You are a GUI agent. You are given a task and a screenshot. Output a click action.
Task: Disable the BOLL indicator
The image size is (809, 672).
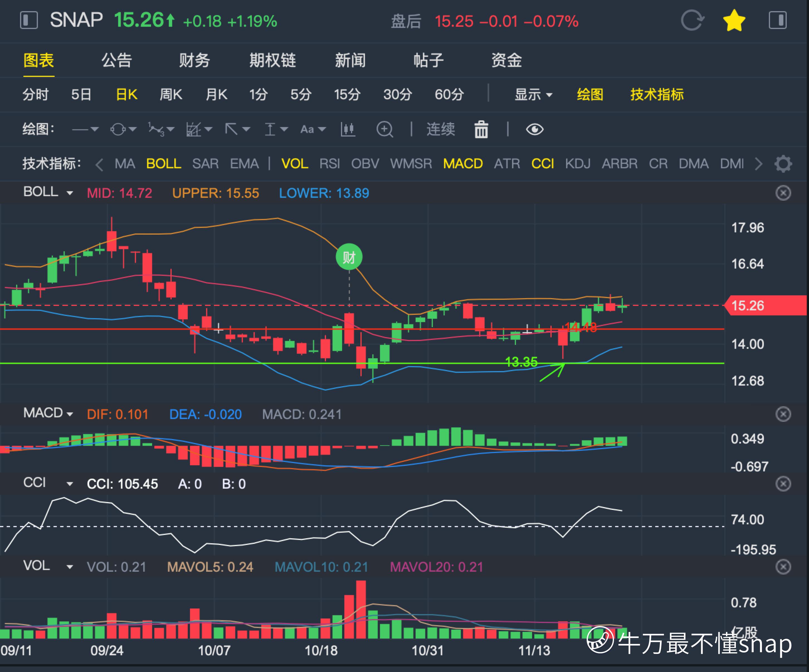pyautogui.click(x=164, y=164)
